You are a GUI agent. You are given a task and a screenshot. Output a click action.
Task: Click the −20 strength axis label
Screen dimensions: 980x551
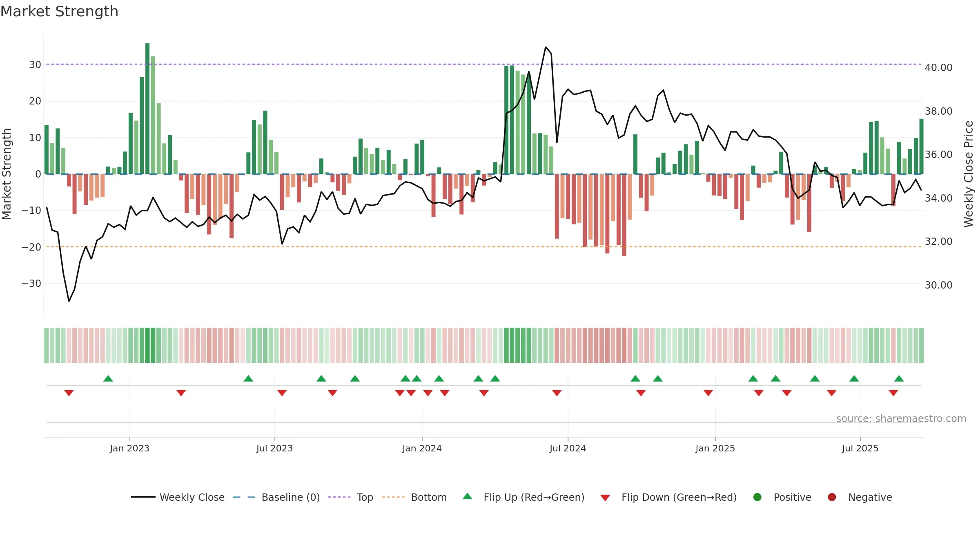[31, 247]
